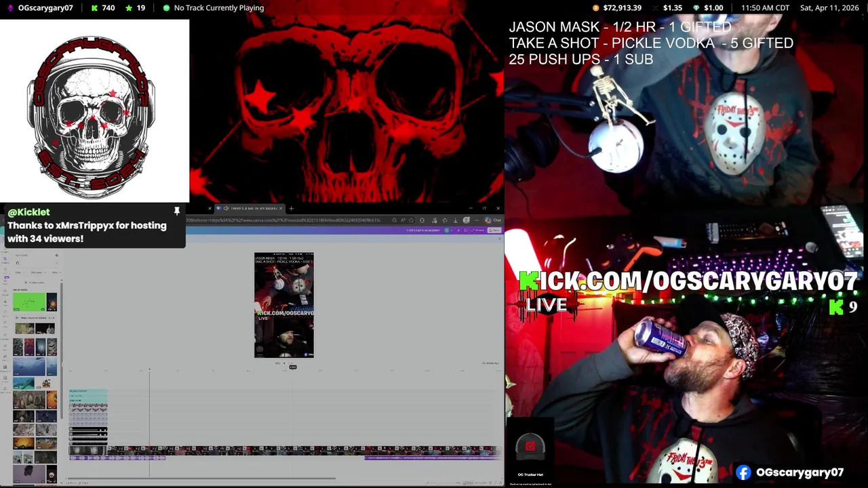The width and height of the screenshot is (868, 488).
Task: Select the orange sunset thumbnail
Action: coord(24,443)
